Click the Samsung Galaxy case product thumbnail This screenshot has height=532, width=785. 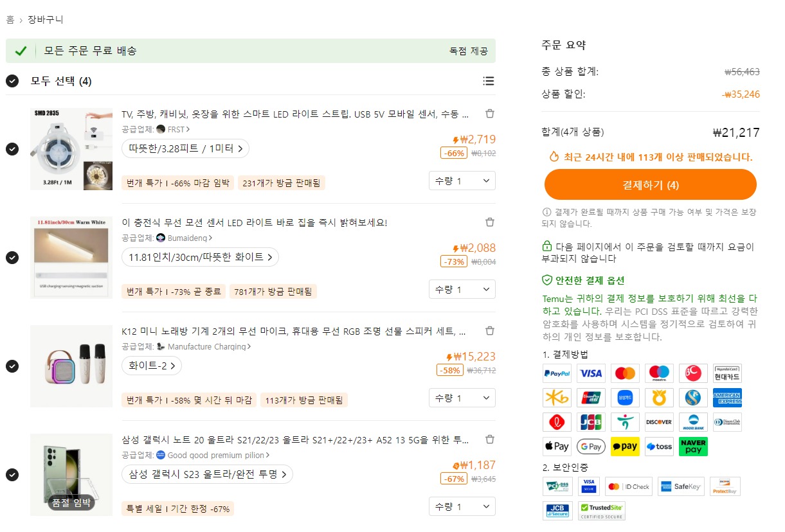pos(71,475)
